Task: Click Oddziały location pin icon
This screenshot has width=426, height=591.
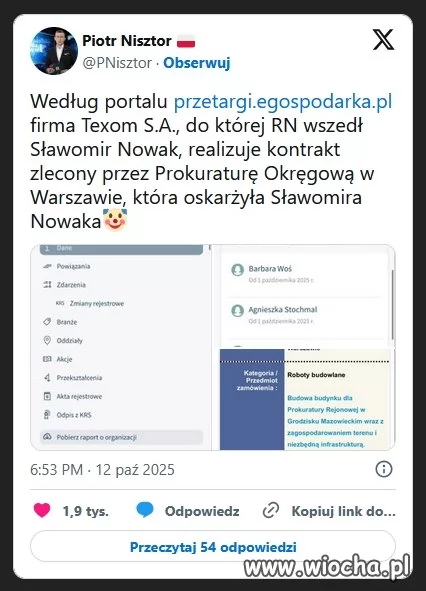Action: coord(47,340)
